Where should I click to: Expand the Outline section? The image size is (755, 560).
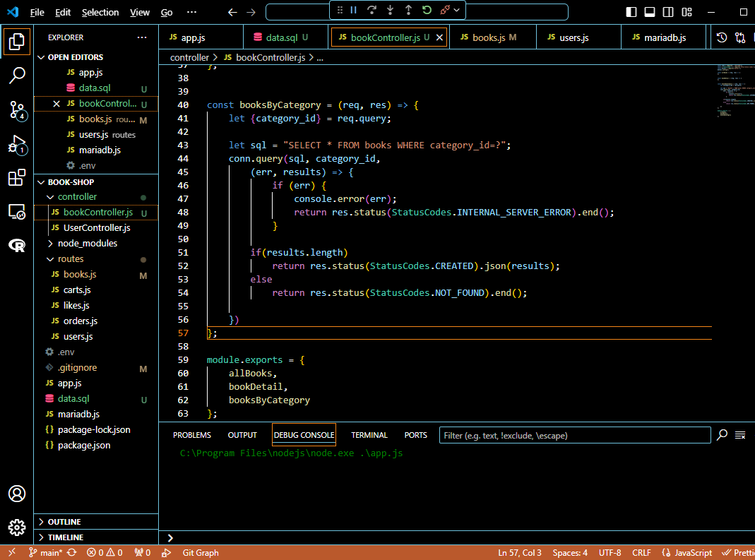point(96,522)
